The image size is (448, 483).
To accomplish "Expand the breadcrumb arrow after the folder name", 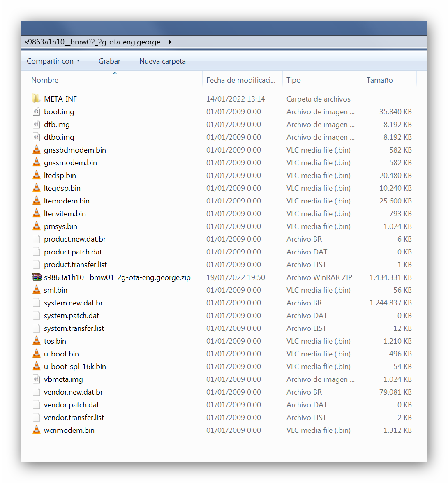I will 170,42.
